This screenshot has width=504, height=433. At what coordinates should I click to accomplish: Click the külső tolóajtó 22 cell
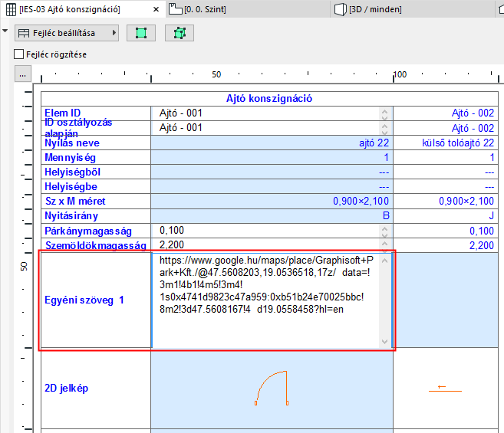coord(446,143)
